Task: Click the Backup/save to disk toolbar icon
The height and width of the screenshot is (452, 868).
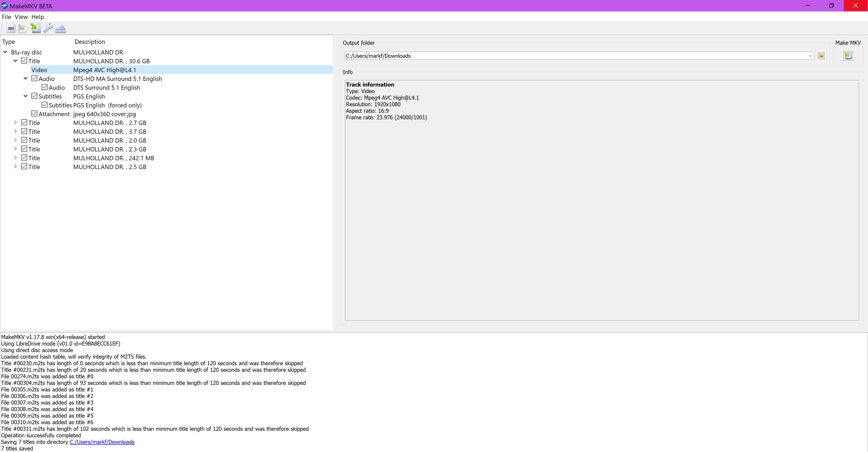Action: 35,28
